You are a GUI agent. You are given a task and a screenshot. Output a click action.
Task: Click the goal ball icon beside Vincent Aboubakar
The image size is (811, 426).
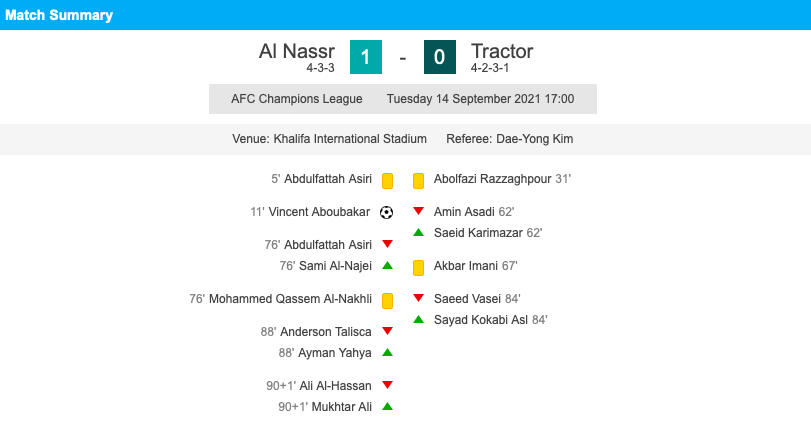387,212
